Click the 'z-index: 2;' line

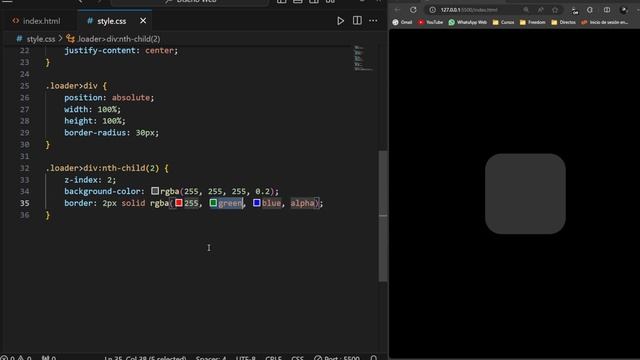[x=90, y=180]
